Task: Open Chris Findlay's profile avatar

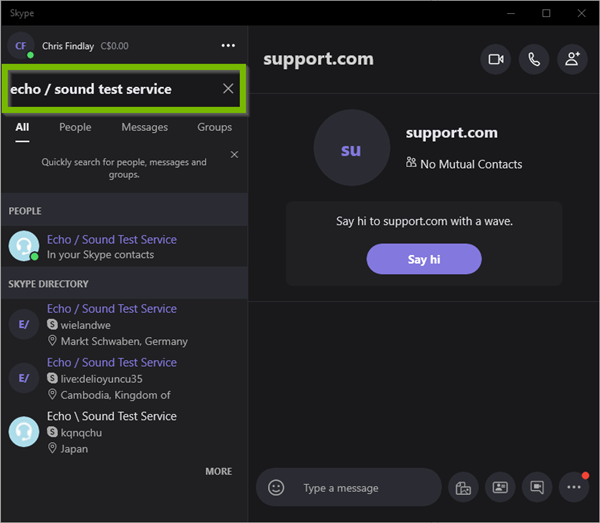Action: (x=21, y=46)
